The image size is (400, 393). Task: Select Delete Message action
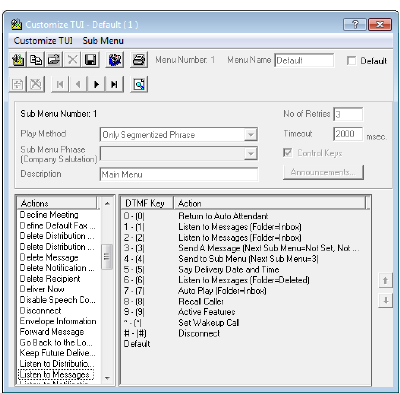pos(49,257)
